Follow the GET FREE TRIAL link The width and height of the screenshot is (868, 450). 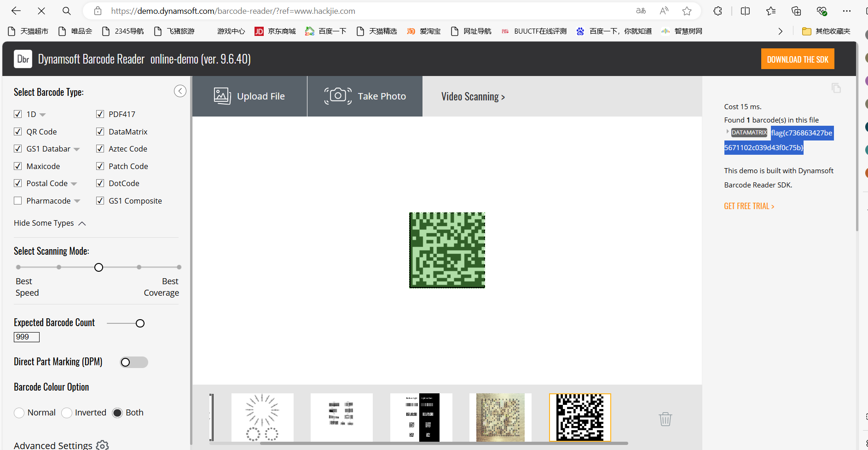[x=749, y=206]
